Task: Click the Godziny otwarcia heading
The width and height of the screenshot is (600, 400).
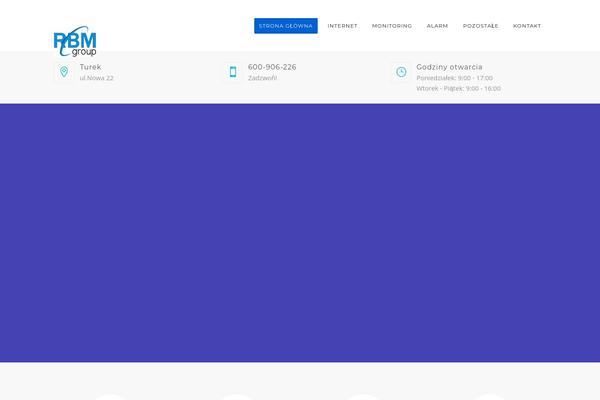Action: [x=449, y=67]
